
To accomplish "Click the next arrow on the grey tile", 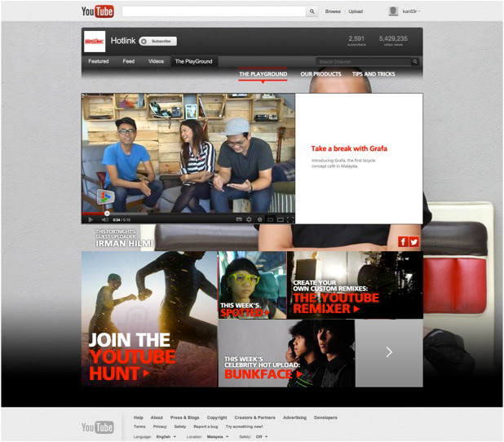I will (389, 352).
